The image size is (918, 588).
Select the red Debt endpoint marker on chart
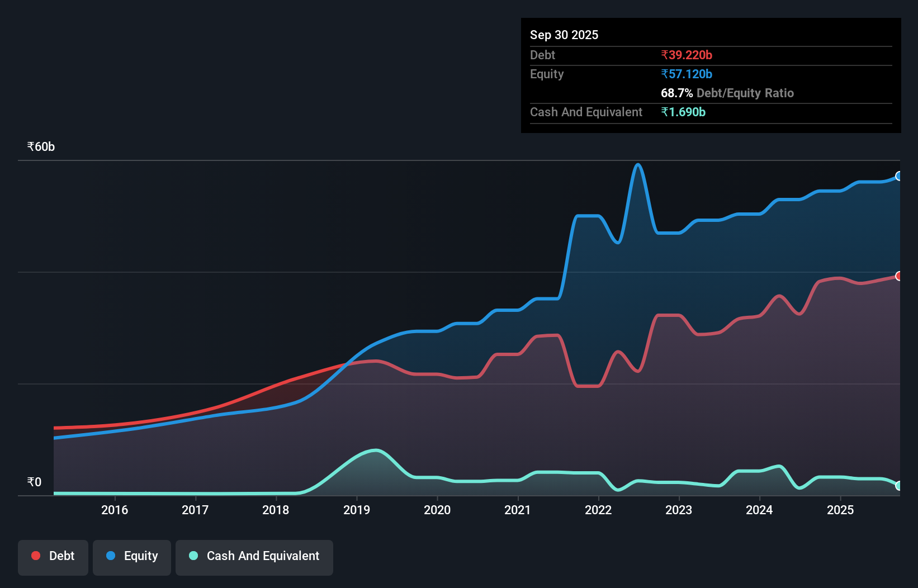click(898, 276)
